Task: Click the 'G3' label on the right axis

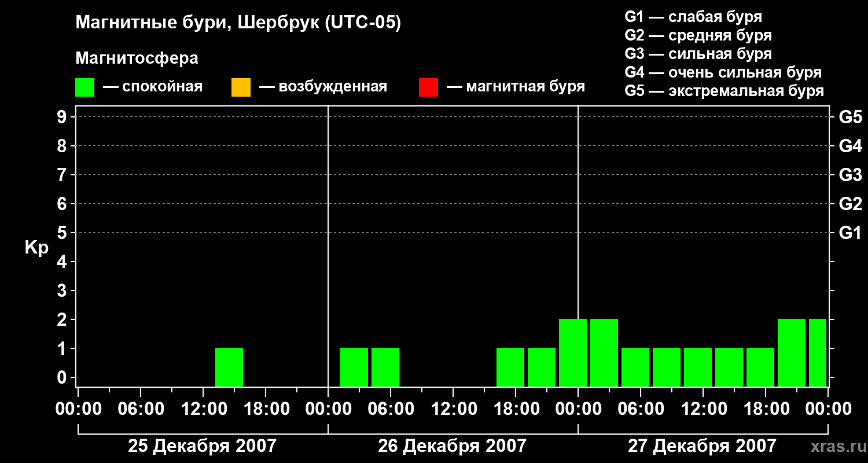Action: (x=850, y=175)
